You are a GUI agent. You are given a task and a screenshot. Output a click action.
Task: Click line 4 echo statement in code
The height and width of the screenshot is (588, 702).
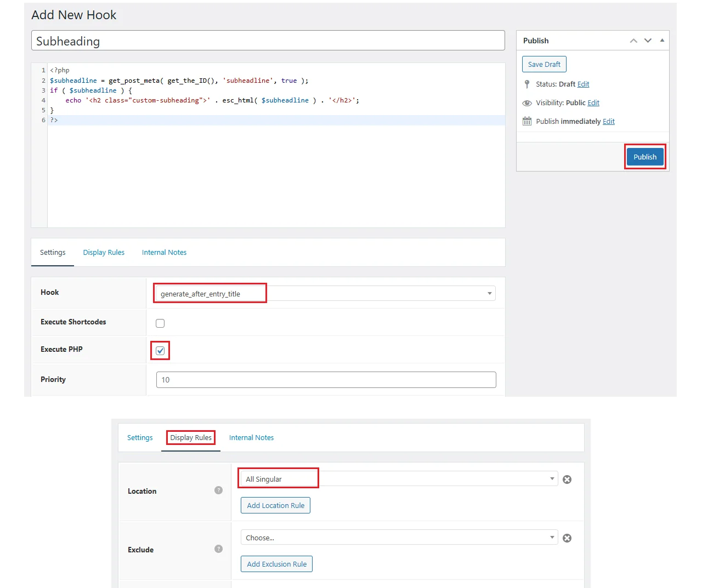click(x=212, y=100)
